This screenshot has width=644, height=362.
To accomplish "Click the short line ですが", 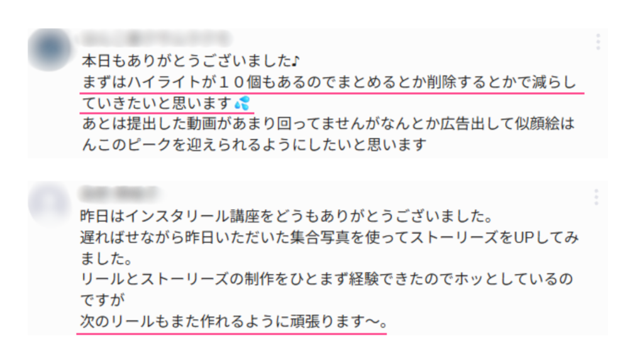I will (x=103, y=300).
